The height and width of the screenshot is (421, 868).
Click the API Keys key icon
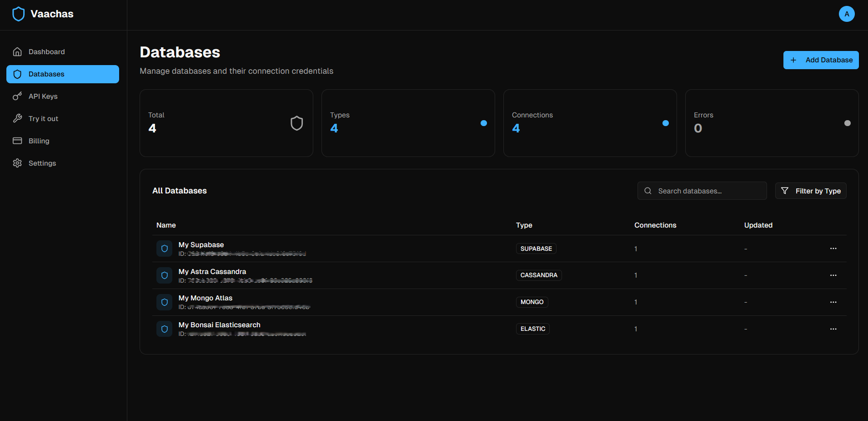(17, 96)
